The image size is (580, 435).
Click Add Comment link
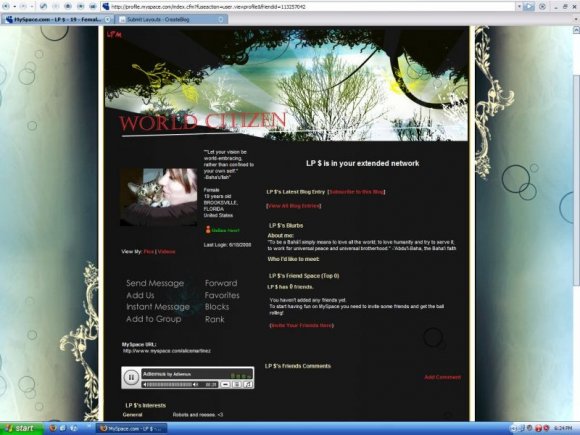coord(442,377)
